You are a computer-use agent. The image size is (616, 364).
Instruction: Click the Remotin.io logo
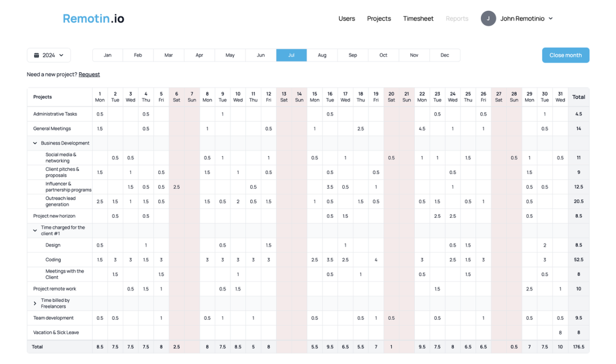(93, 18)
